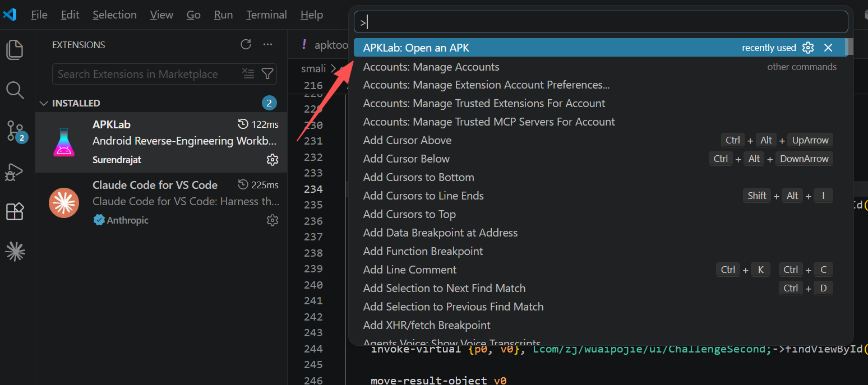Configure keybinding gear for APKLab command
The height and width of the screenshot is (385, 868).
808,48
